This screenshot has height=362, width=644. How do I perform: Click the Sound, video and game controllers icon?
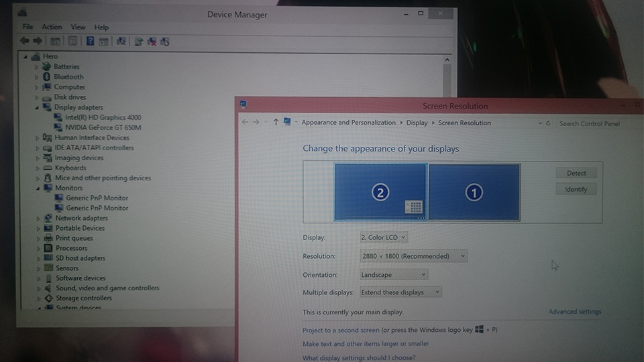pyautogui.click(x=48, y=288)
